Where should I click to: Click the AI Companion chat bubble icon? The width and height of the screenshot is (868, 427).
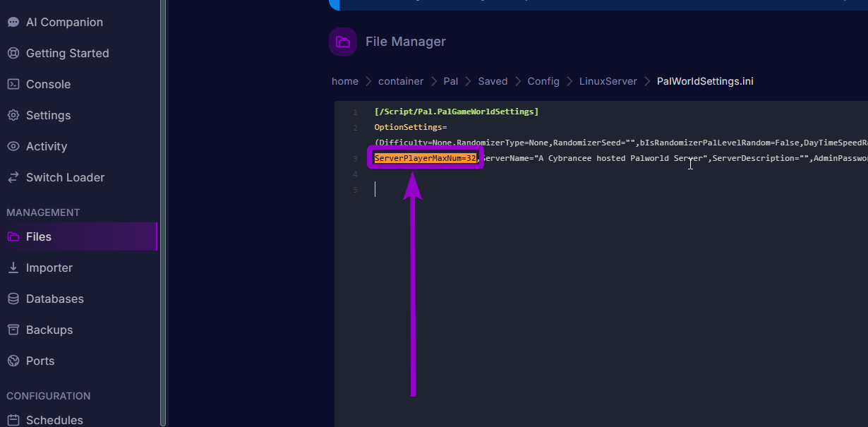[x=13, y=23]
